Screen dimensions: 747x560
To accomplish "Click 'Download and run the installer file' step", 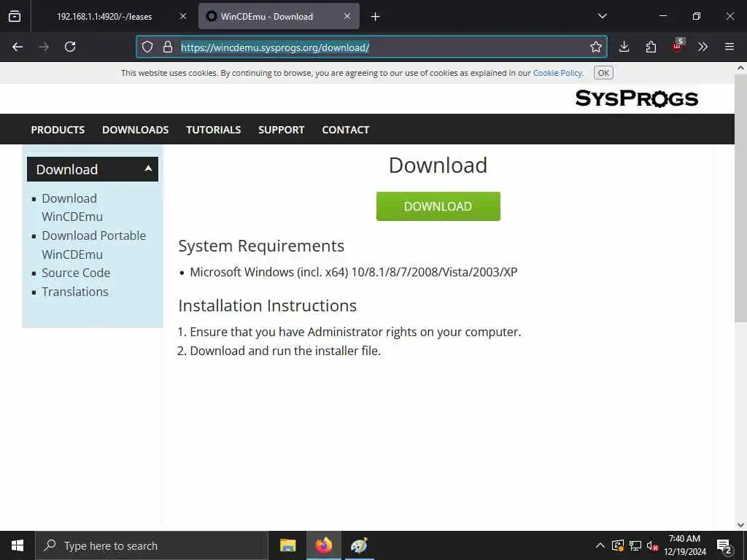I will click(285, 351).
